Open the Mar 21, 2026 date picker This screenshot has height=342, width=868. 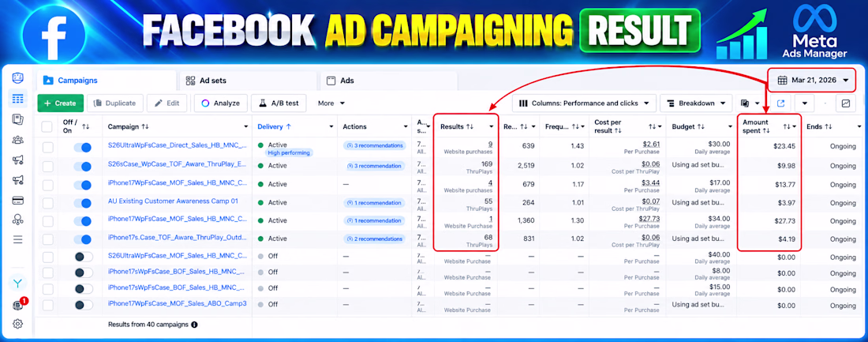[x=813, y=81]
